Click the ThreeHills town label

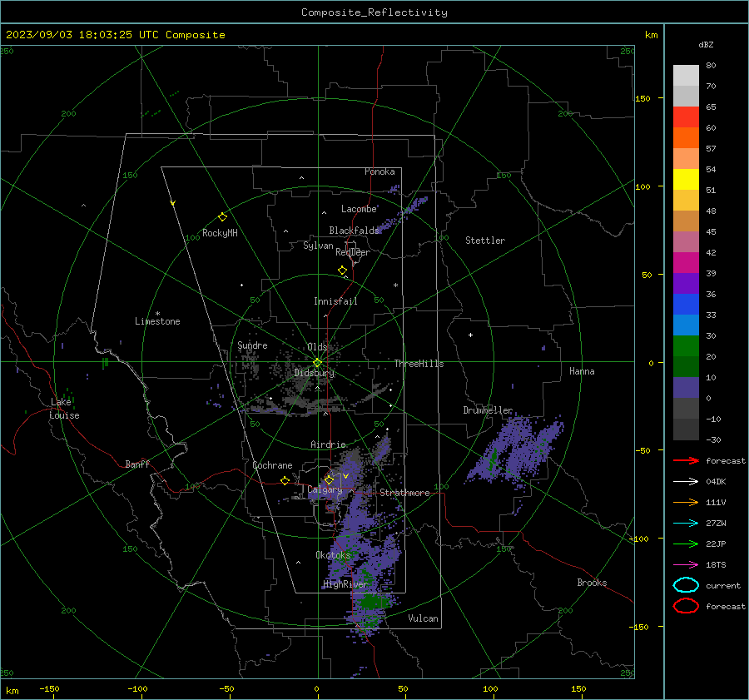click(x=419, y=364)
